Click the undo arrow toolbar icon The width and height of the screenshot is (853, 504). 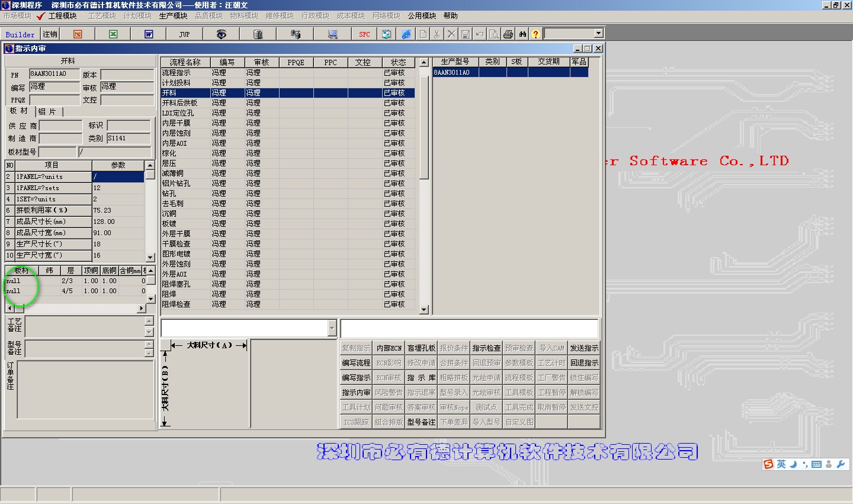[480, 34]
